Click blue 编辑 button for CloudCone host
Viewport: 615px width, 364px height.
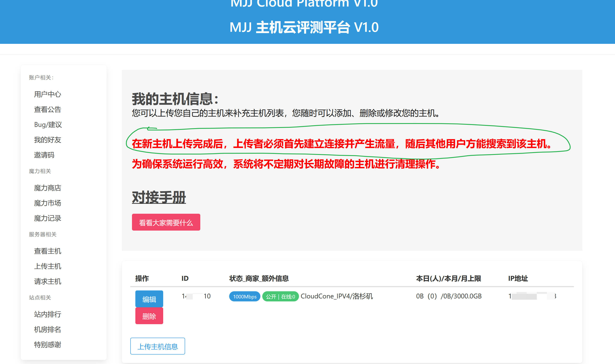tap(149, 299)
